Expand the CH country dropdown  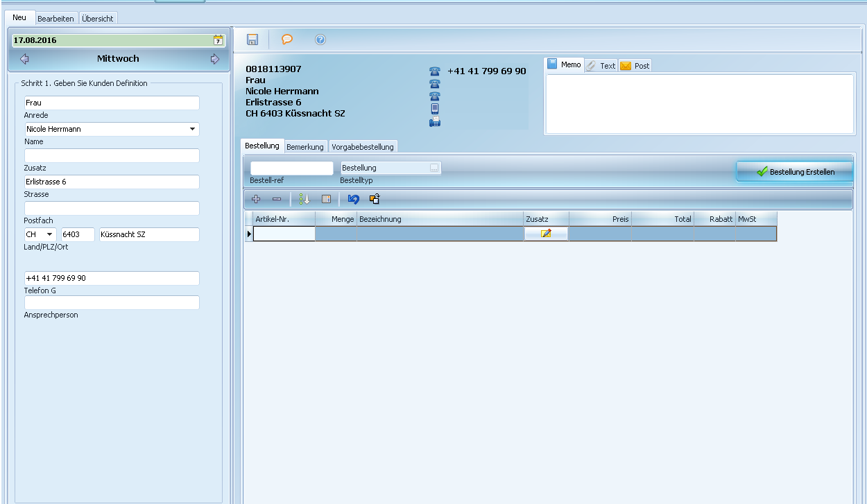pos(49,234)
